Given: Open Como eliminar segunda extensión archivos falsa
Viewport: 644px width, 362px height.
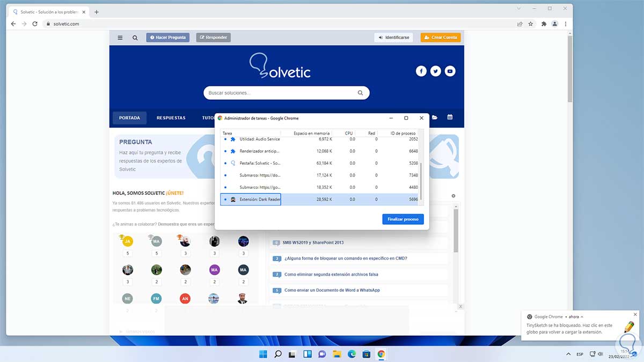Looking at the screenshot, I should (331, 275).
